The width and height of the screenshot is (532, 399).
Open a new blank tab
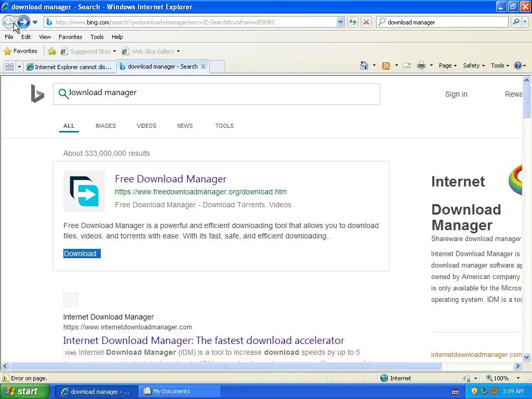[x=217, y=67]
